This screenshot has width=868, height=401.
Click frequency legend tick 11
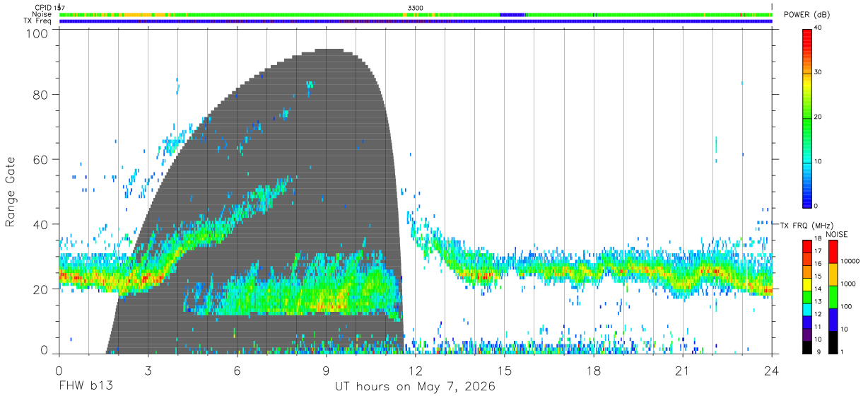click(x=819, y=326)
